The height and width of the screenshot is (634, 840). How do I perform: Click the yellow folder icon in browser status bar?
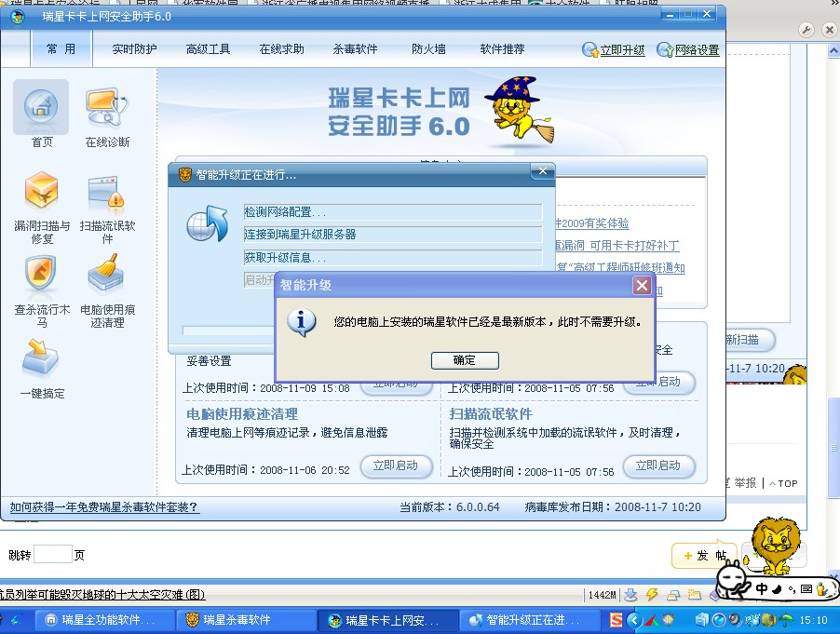[695, 594]
